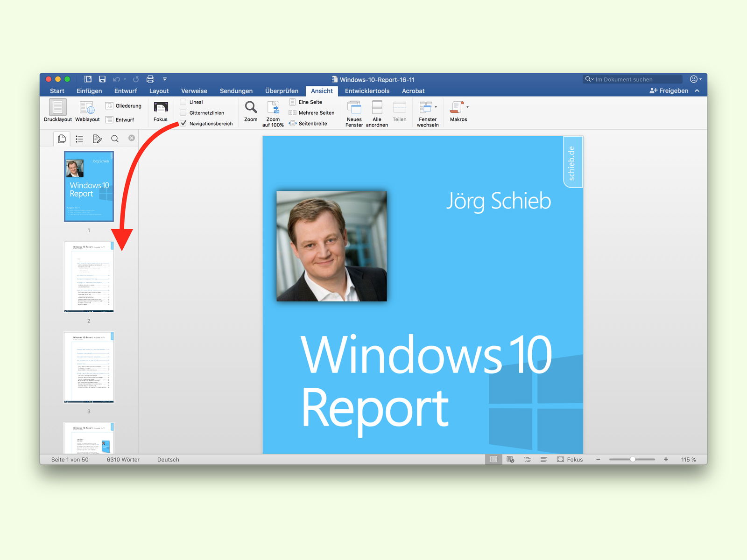
Task: Choose the Gliederung view
Action: 124,106
